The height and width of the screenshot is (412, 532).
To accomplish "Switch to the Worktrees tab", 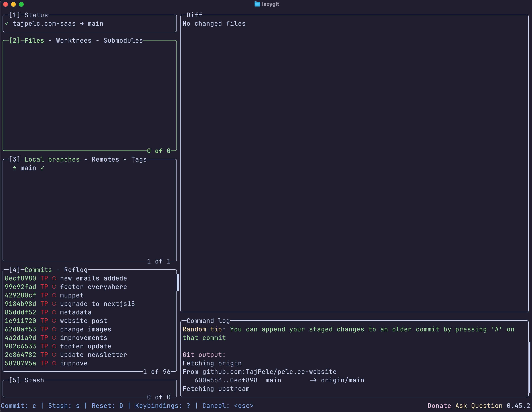I will pos(74,40).
